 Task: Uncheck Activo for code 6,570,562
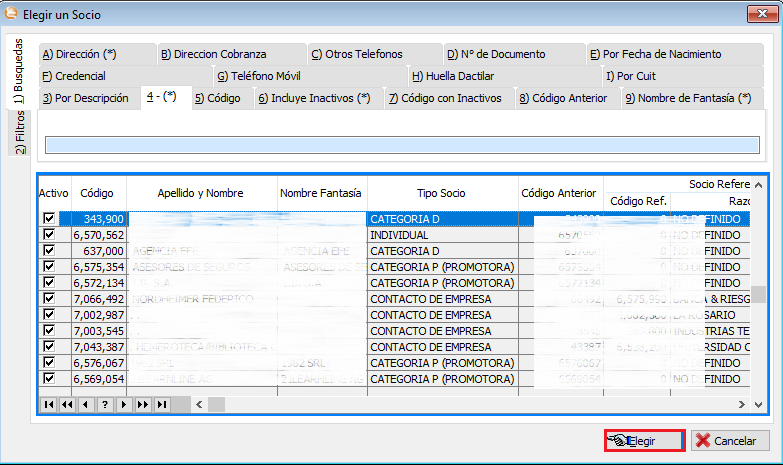click(49, 235)
